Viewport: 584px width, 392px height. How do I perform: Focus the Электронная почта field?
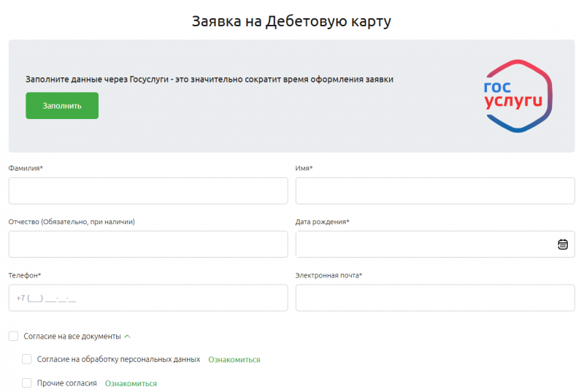[435, 298]
